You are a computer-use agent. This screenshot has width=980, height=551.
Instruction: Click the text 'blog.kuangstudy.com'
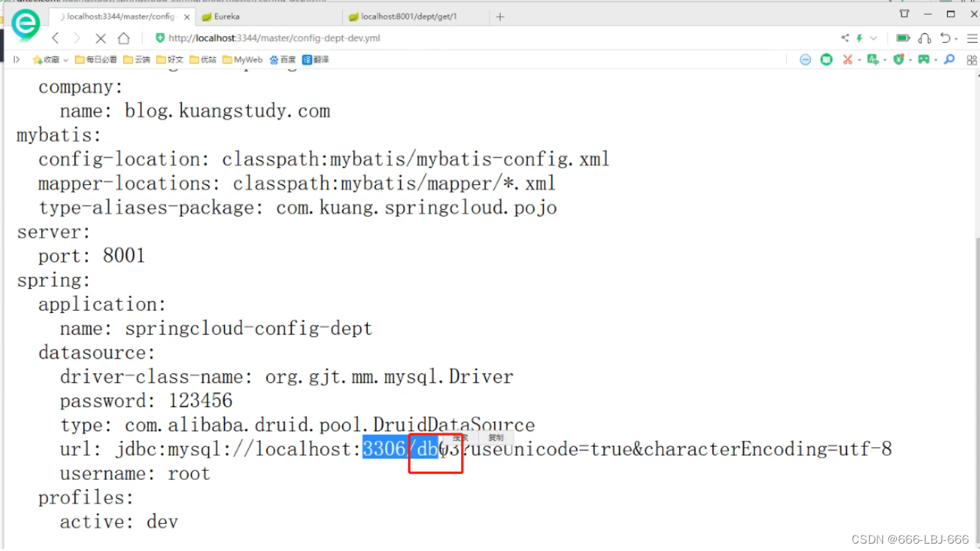coord(228,111)
